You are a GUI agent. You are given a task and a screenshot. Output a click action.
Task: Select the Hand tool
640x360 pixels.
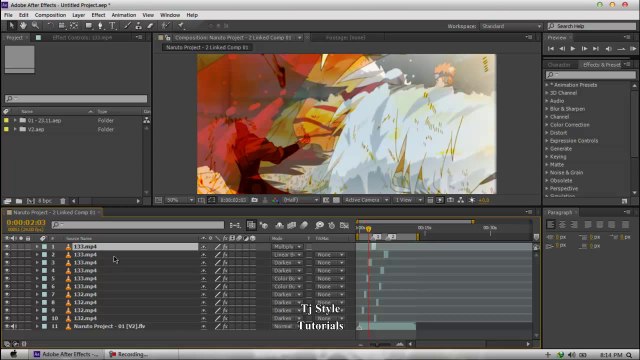tap(23, 26)
